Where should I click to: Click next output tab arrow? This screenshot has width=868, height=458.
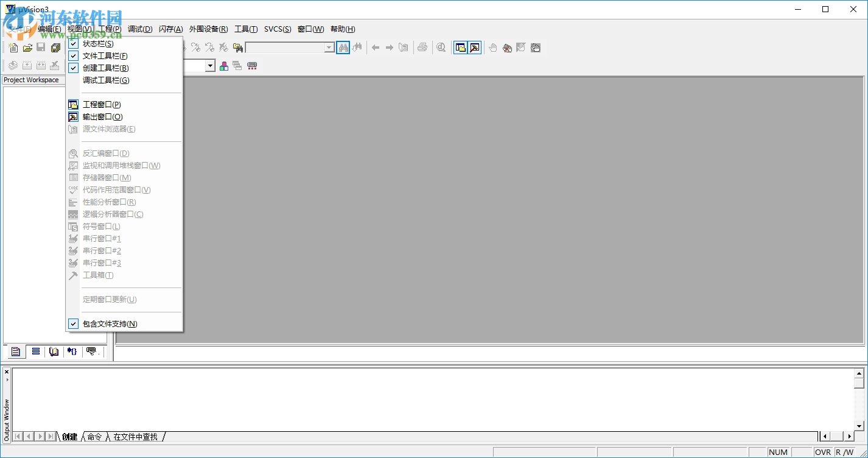[40, 436]
